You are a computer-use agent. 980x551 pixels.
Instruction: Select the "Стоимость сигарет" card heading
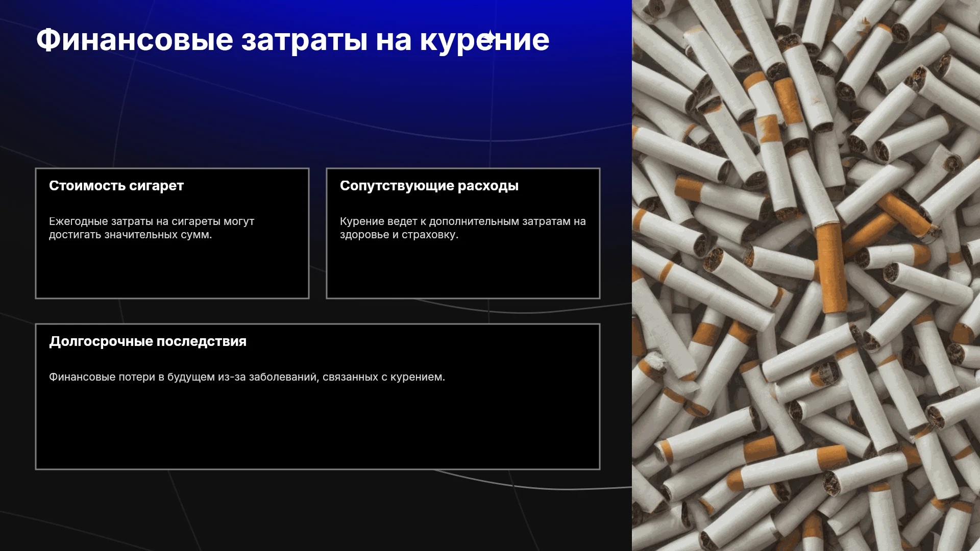coord(116,186)
